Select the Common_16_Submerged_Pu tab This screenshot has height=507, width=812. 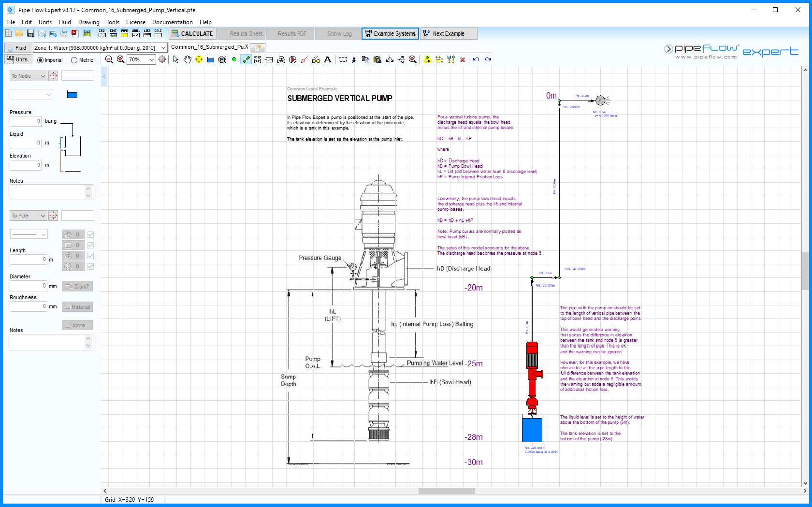click(x=209, y=47)
